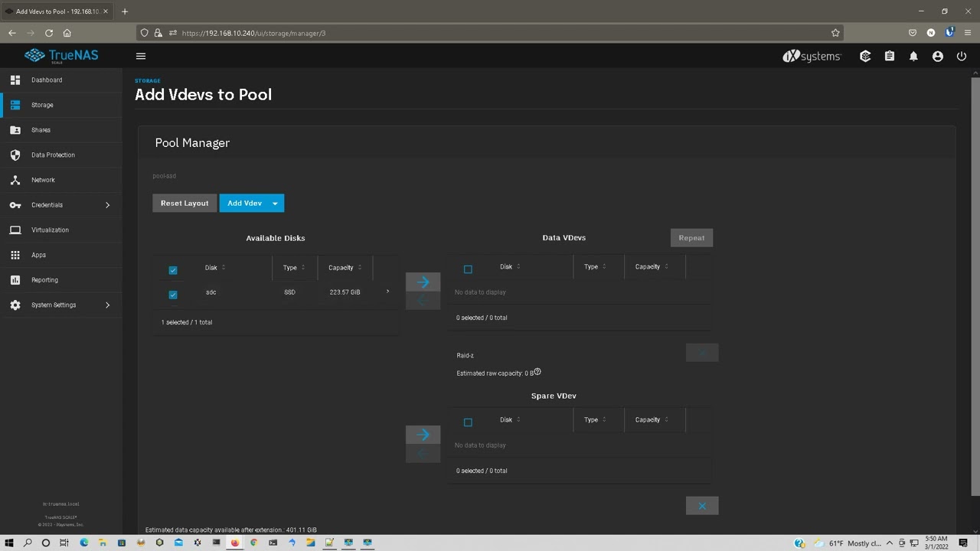The width and height of the screenshot is (980, 551).
Task: Sort Data VDevs by Type column
Action: point(595,266)
